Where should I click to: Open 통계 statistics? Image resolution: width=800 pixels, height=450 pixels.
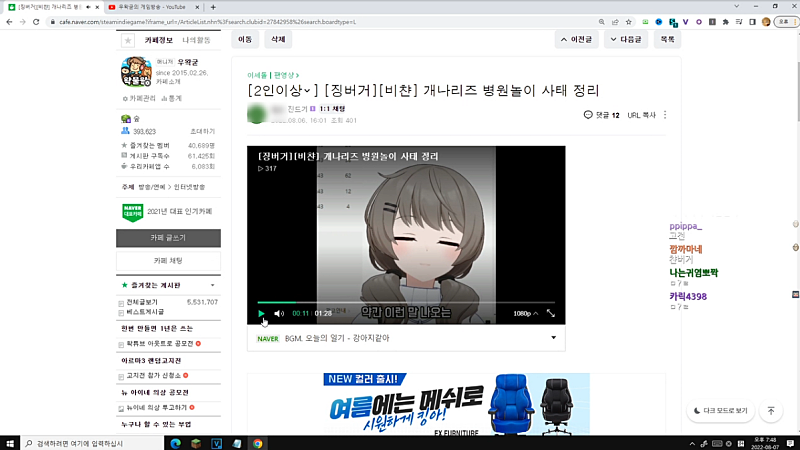click(171, 98)
